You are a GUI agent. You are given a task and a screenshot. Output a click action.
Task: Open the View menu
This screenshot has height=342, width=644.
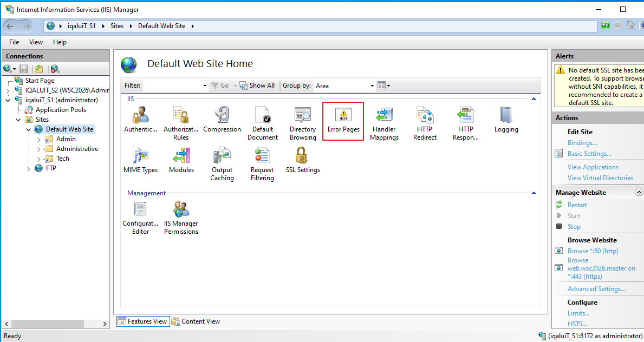tap(36, 42)
